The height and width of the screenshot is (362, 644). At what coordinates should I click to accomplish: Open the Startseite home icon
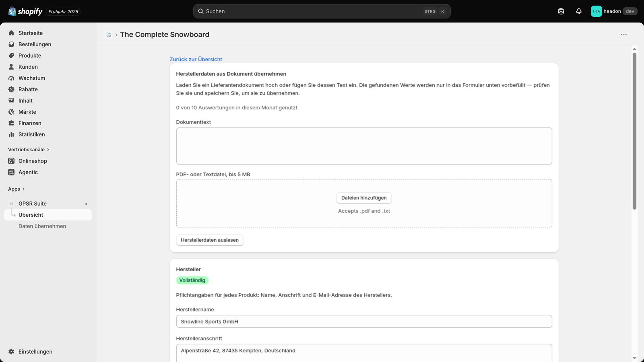[11, 33]
